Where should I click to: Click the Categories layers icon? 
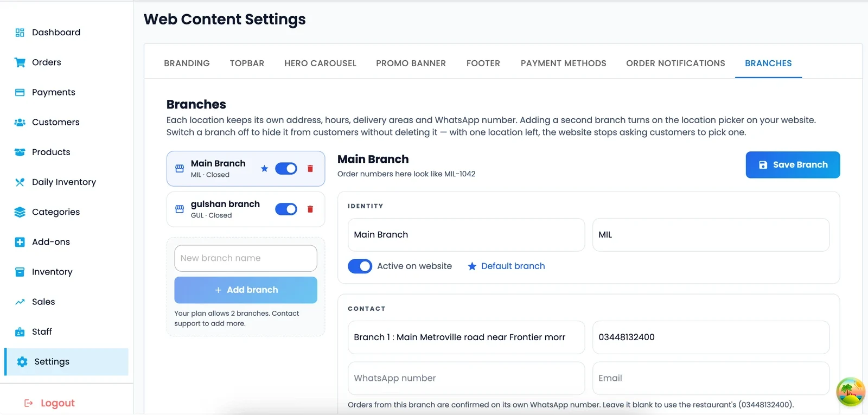pos(20,212)
